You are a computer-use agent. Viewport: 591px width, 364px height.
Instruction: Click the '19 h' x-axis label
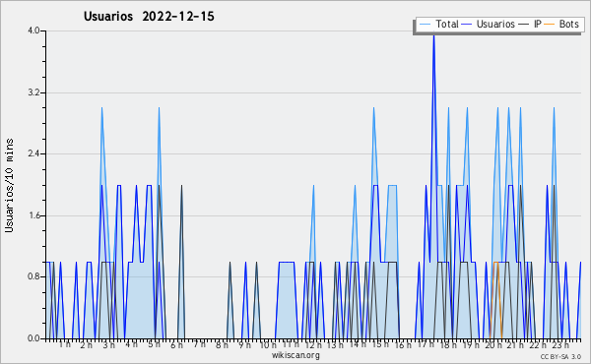471,344
